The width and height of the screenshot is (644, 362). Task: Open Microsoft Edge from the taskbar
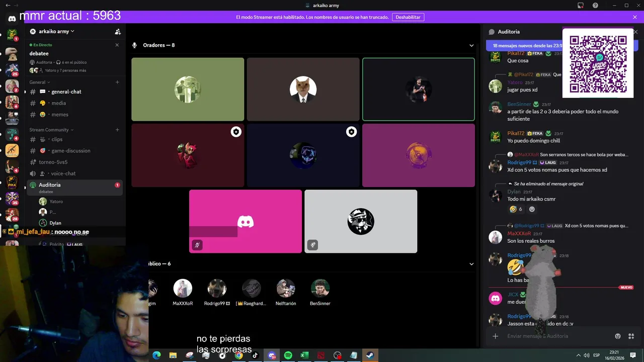point(156,355)
